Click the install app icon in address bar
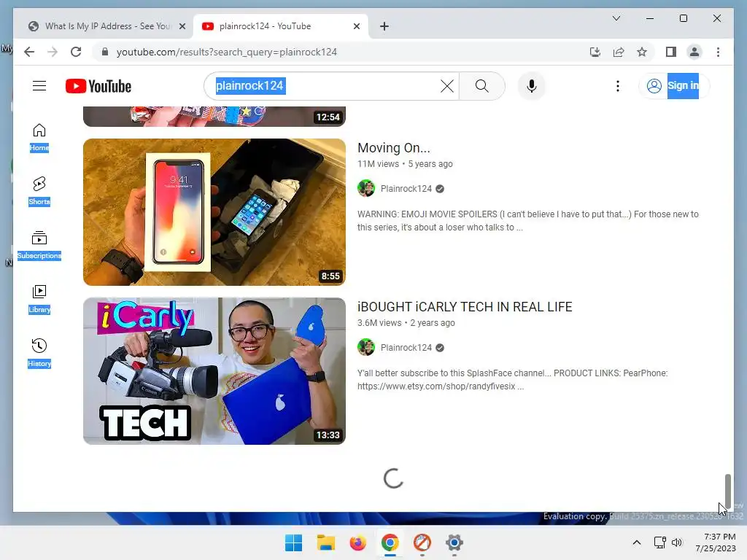The image size is (747, 560). [x=595, y=52]
